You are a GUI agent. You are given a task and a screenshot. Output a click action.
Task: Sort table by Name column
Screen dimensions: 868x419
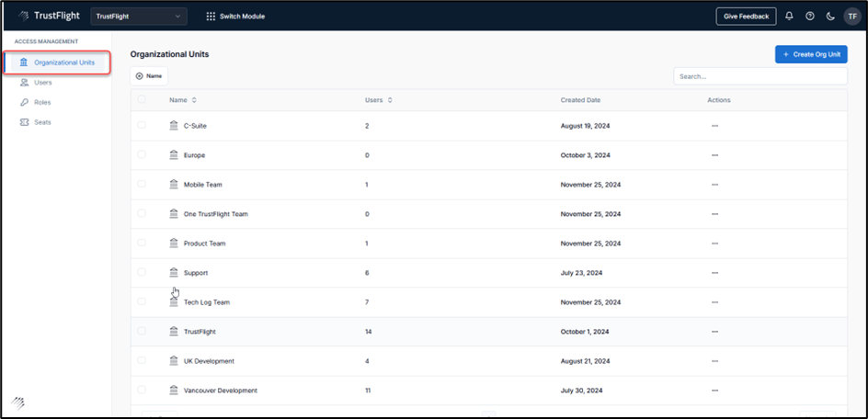(x=183, y=100)
